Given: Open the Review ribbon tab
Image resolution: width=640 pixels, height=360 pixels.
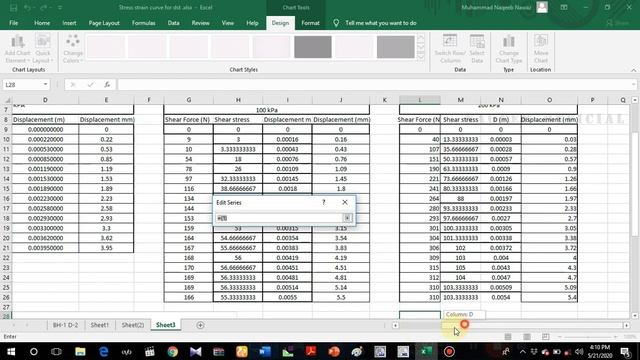Looking at the screenshot, I should click(200, 23).
